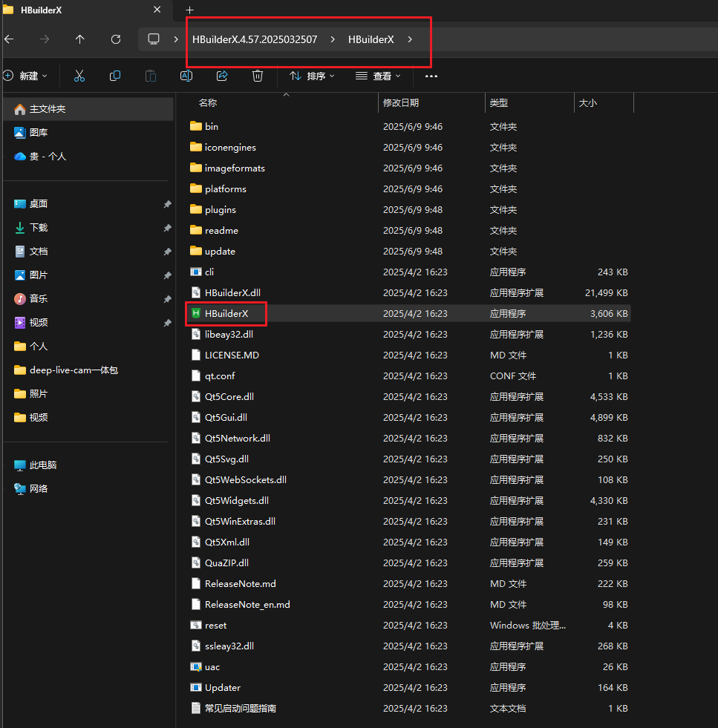Open the three-dots more options menu

[431, 76]
